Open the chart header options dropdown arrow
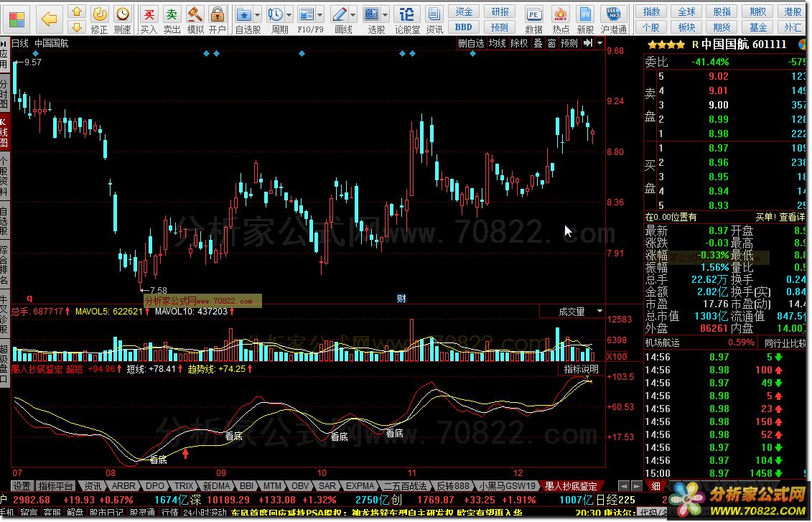The image size is (812, 522). 599,43
